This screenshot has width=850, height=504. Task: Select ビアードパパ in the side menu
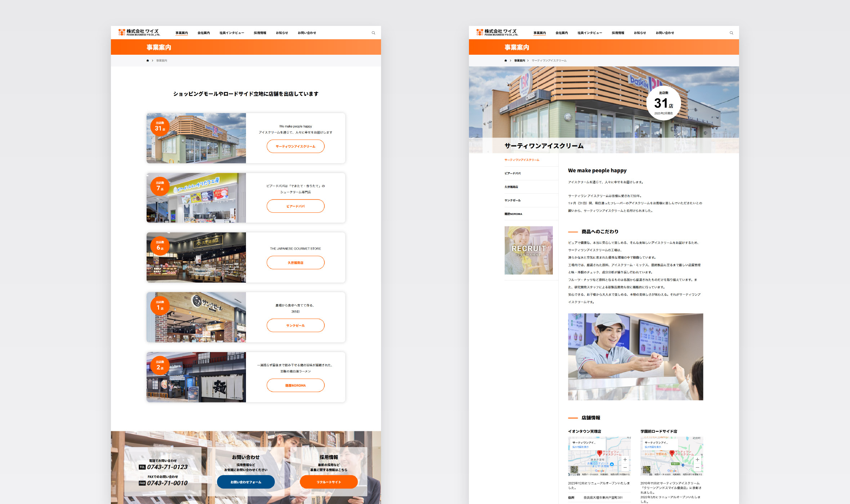513,174
